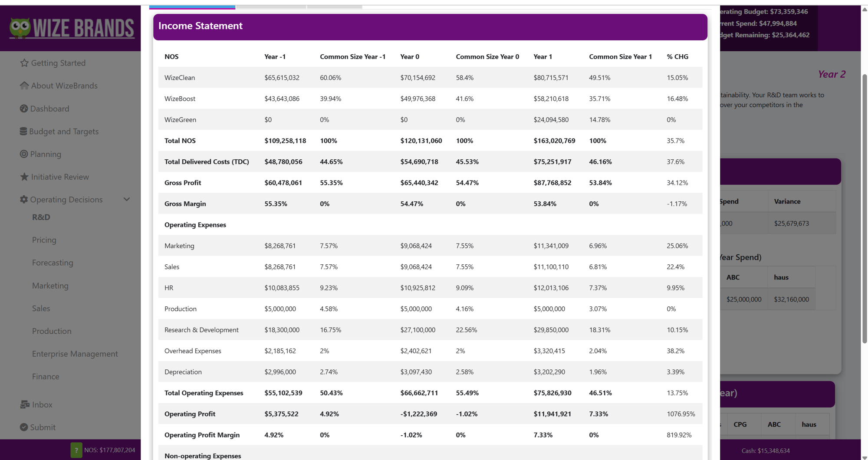Viewport: 868px width, 460px height.
Task: Select the Sales submenu item in sidebar
Action: click(41, 308)
